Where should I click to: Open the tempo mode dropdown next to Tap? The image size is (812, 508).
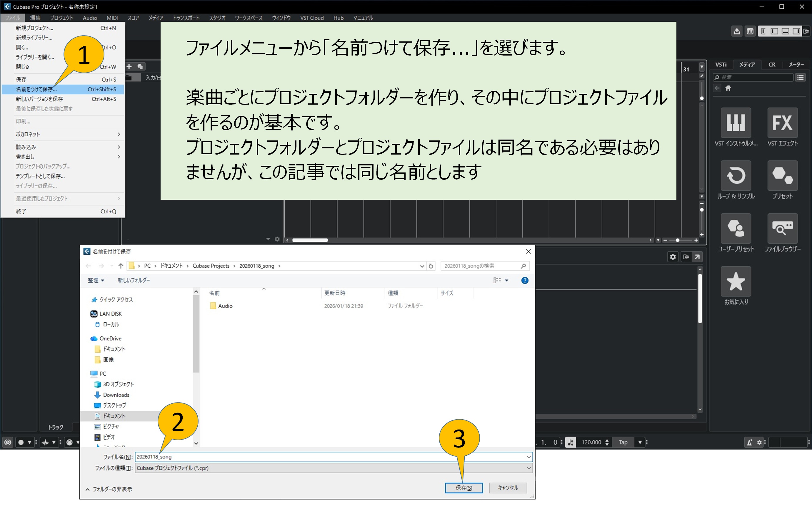(x=640, y=442)
